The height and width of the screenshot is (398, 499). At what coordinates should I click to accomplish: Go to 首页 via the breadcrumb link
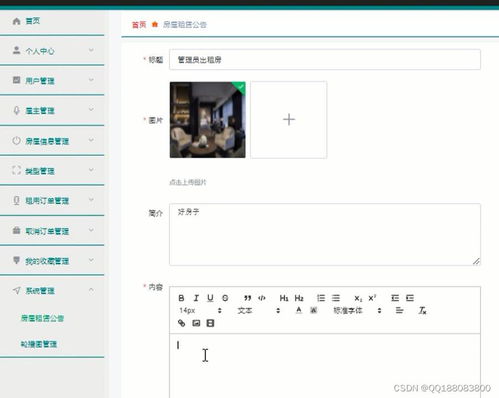click(x=139, y=25)
